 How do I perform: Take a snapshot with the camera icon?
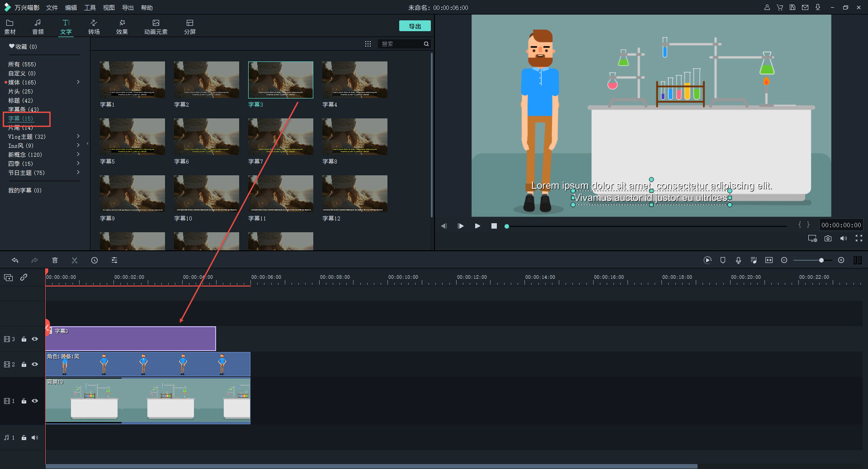point(828,239)
